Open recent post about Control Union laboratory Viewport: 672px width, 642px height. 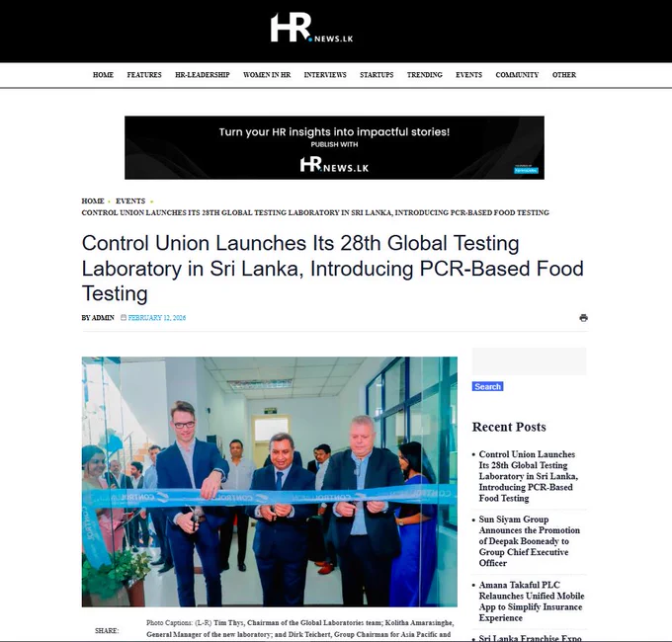[x=528, y=476]
